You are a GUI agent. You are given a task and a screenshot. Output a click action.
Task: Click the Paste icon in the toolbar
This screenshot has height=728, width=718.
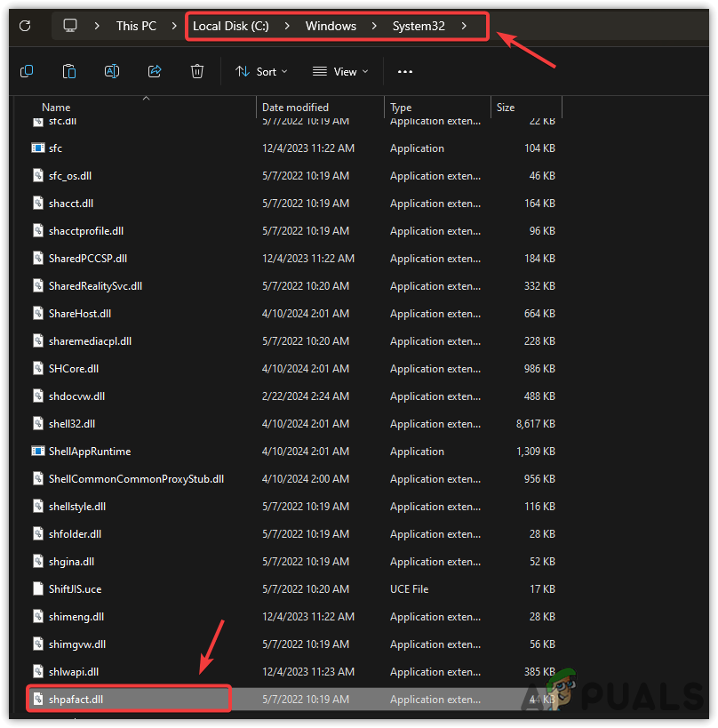[69, 71]
